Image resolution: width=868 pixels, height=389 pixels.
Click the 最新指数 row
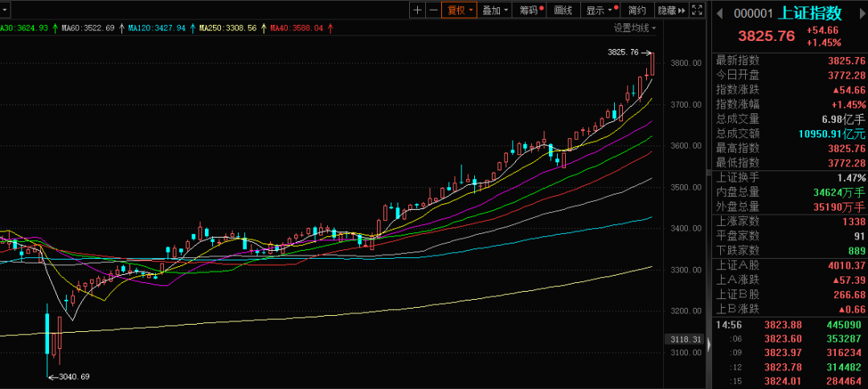click(x=791, y=61)
